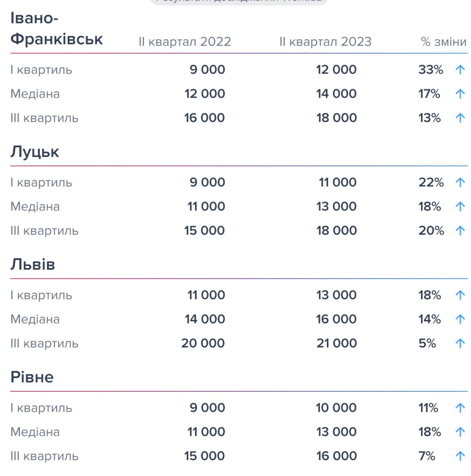Click the Львів median value 16 000
Viewport: 471px width, 476px height.
pyautogui.click(x=336, y=319)
